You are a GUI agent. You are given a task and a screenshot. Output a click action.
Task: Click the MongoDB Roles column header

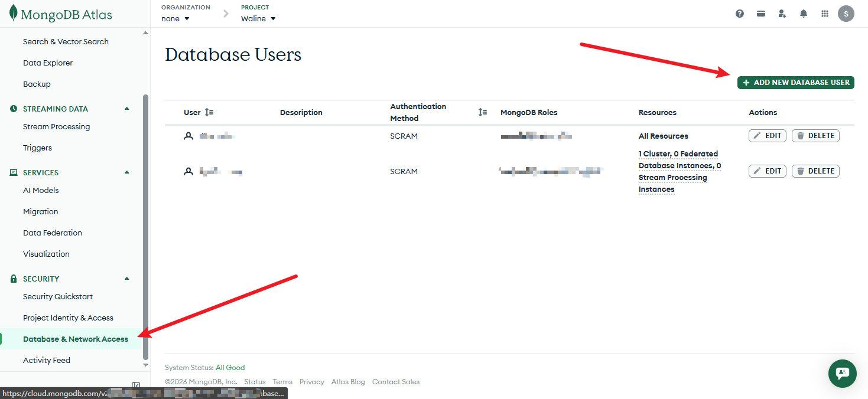point(529,112)
